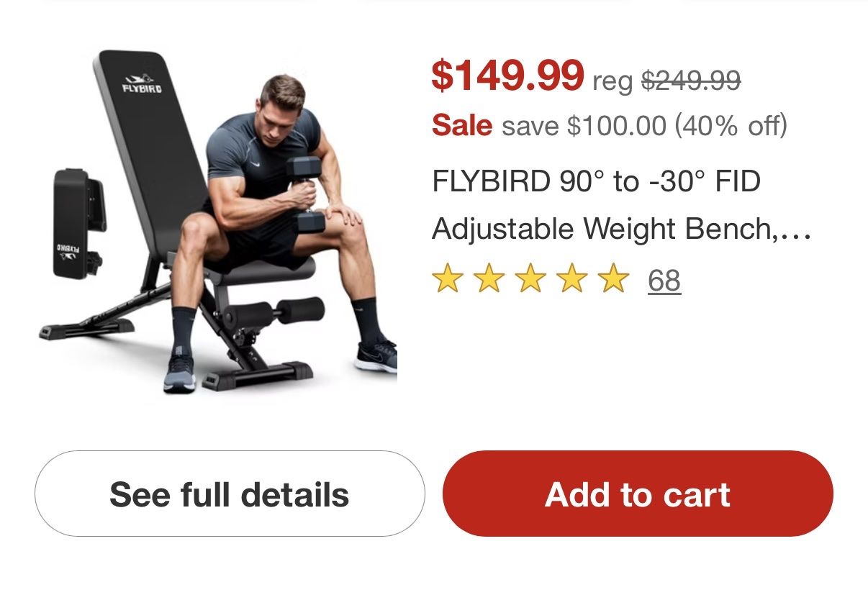Screen dimensions: 868x595
Task: Click the FLYBIRD logo on the bench backrest
Action: click(x=142, y=84)
